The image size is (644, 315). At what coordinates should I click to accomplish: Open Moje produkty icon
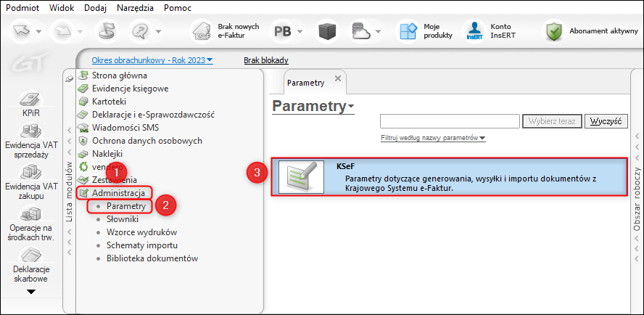408,32
